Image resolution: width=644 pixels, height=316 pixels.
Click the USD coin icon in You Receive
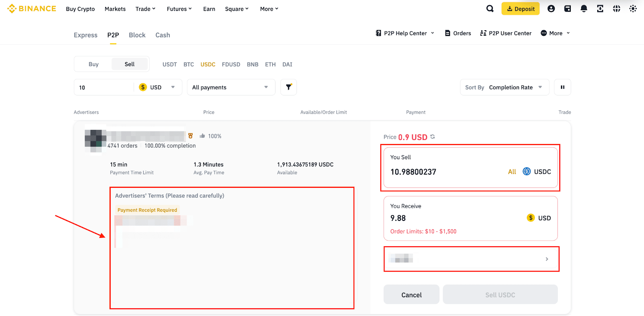(x=531, y=218)
